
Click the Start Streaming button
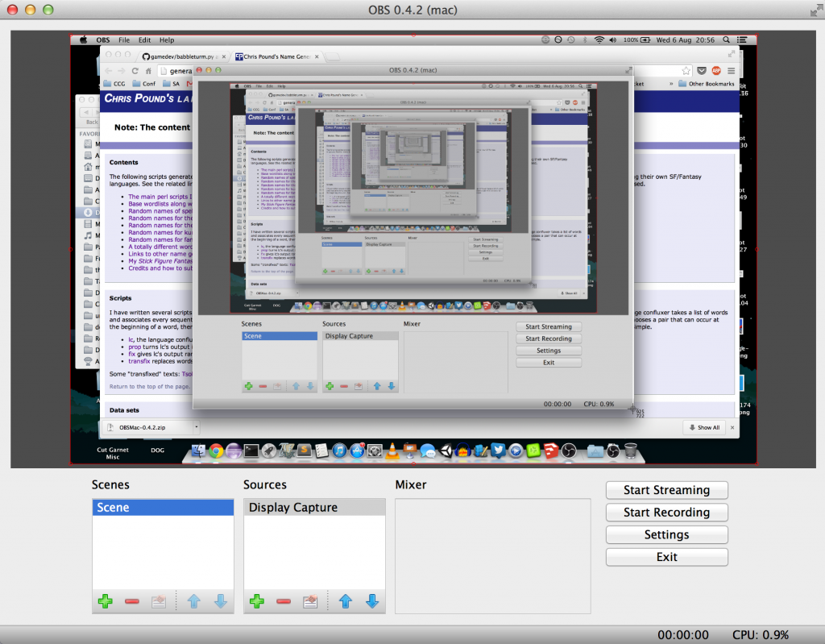(x=666, y=490)
